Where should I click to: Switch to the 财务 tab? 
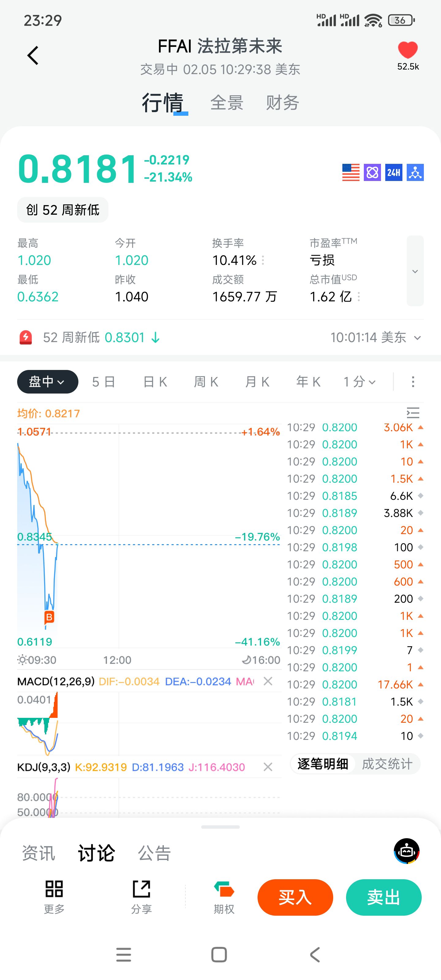pyautogui.click(x=282, y=103)
